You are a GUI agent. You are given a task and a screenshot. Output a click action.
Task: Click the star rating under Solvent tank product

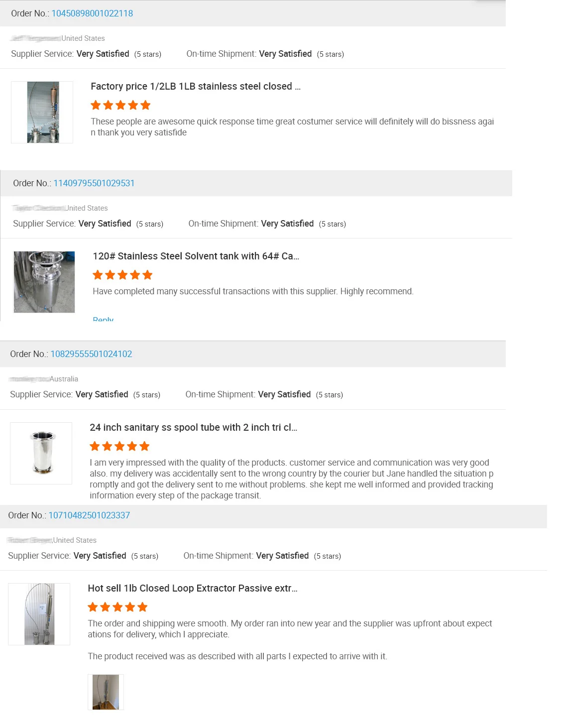tap(122, 275)
